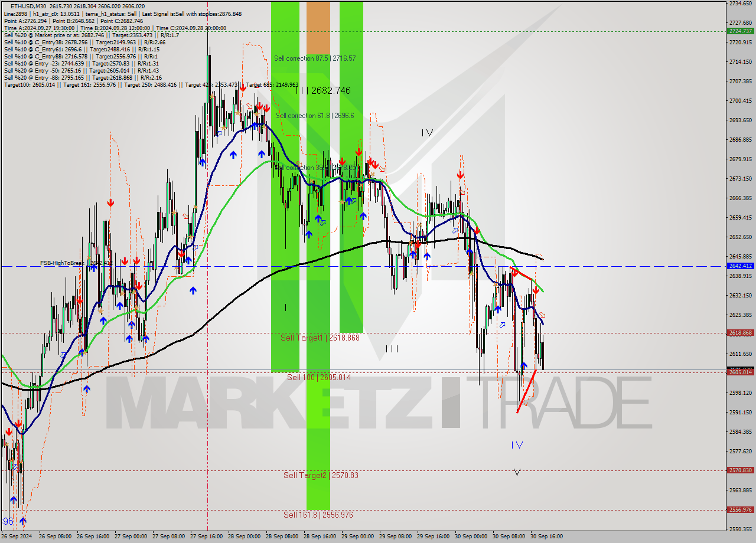Click the 30 Sep 16:00 time label

pos(548,537)
